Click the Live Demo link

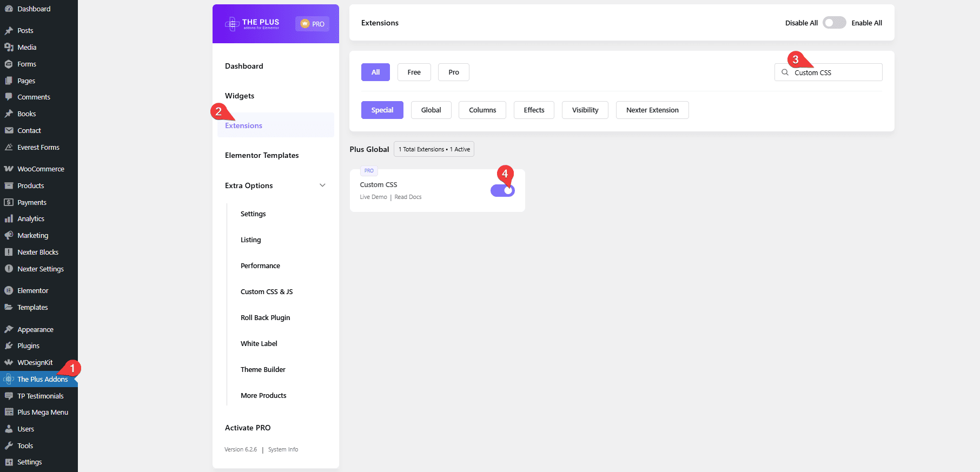373,197
